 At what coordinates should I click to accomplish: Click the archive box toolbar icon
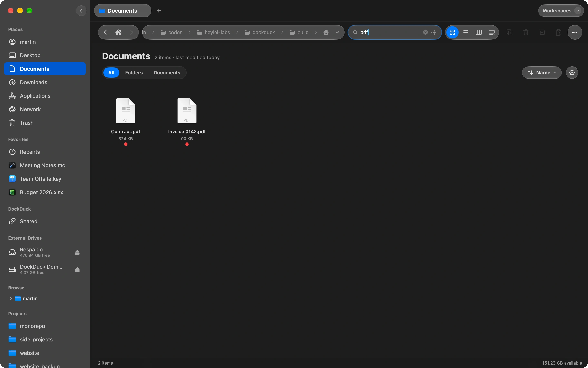[542, 32]
